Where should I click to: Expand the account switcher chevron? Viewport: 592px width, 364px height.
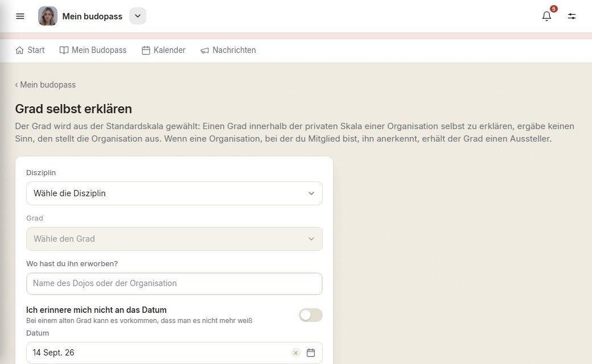click(x=138, y=16)
